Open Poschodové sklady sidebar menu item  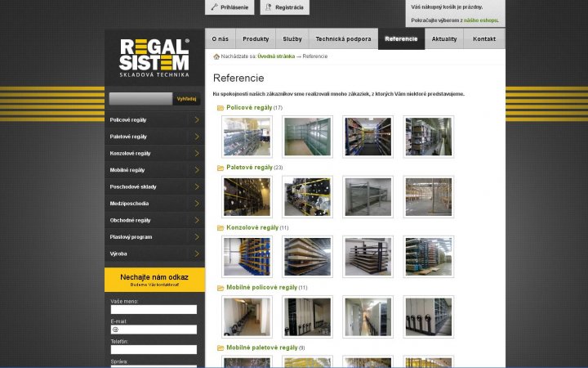click(x=154, y=186)
